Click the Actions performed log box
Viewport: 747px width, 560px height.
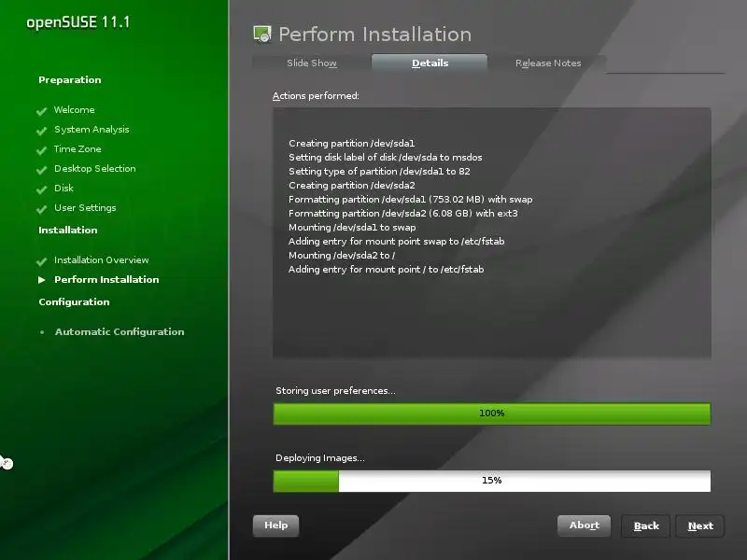[x=492, y=232]
